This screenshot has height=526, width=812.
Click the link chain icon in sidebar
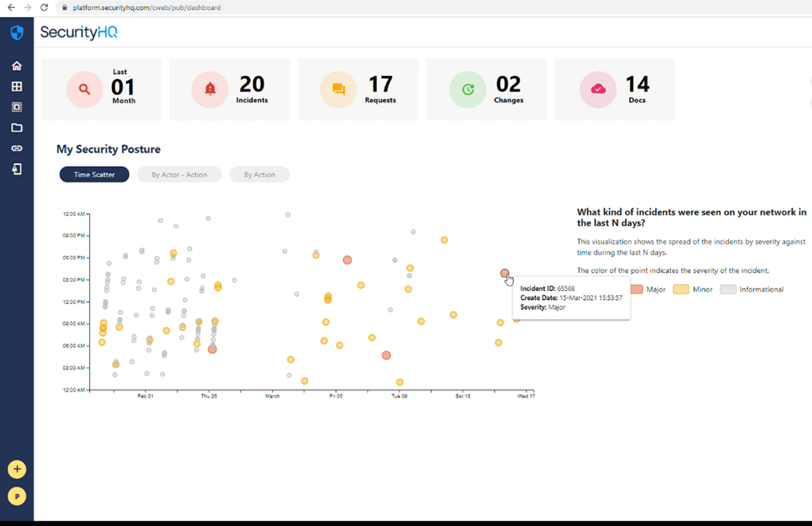(x=17, y=148)
